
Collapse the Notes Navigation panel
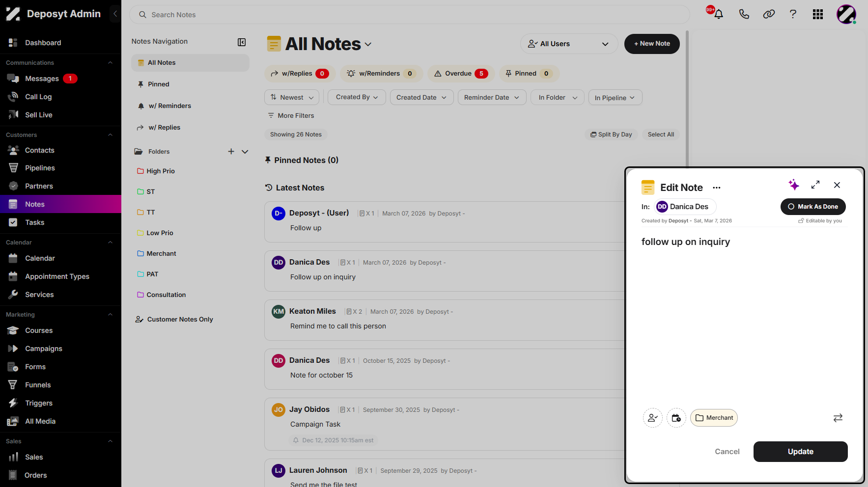pos(242,42)
